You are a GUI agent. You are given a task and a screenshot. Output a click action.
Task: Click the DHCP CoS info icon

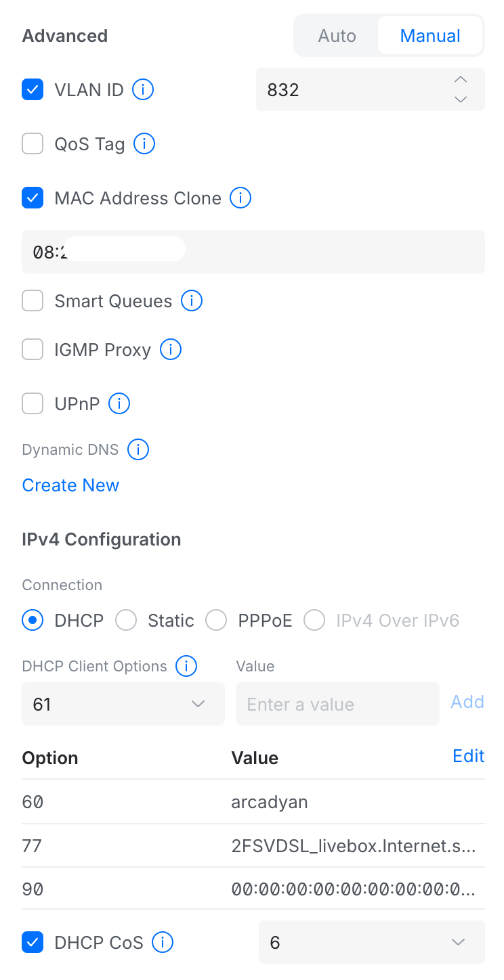pyautogui.click(x=163, y=942)
